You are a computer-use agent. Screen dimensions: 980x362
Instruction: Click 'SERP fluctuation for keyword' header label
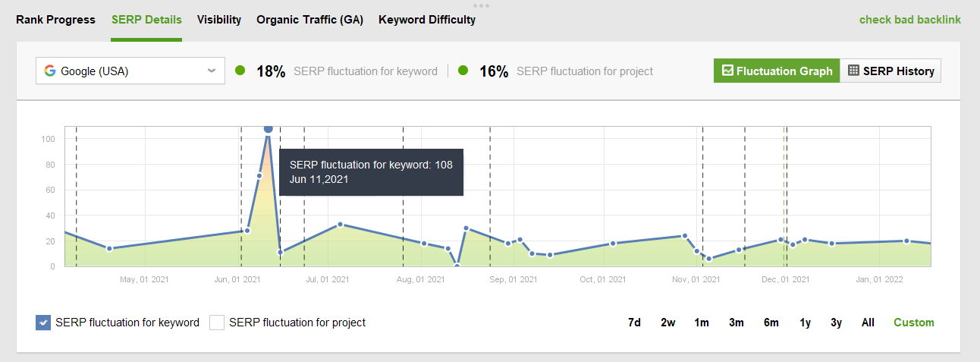(x=366, y=71)
